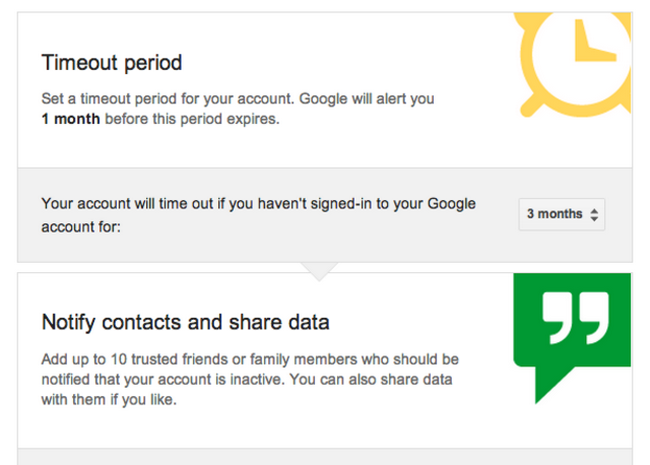Click the 'Set a timeout period' description
Image resolution: width=650 pixels, height=465 pixels.
(166, 100)
